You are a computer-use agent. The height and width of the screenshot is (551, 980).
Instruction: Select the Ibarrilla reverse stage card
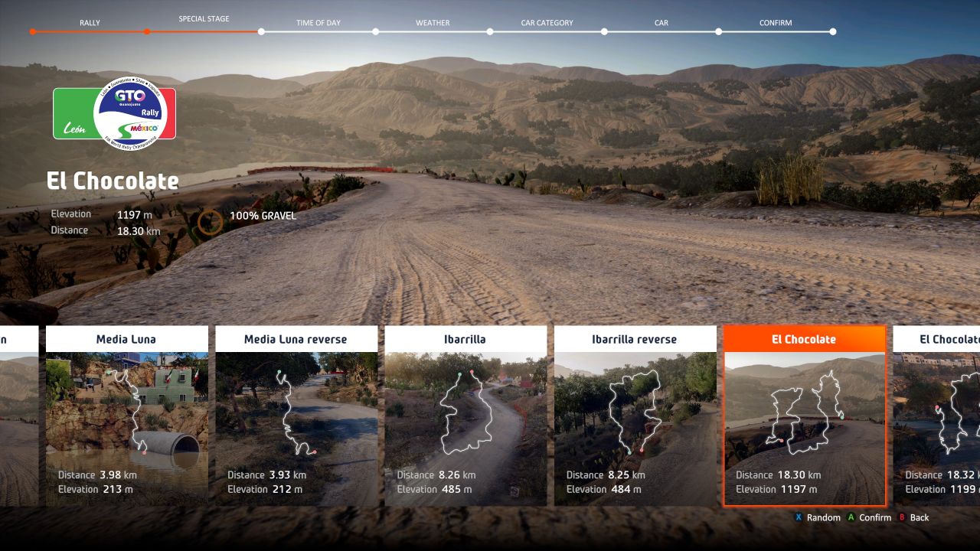click(635, 416)
